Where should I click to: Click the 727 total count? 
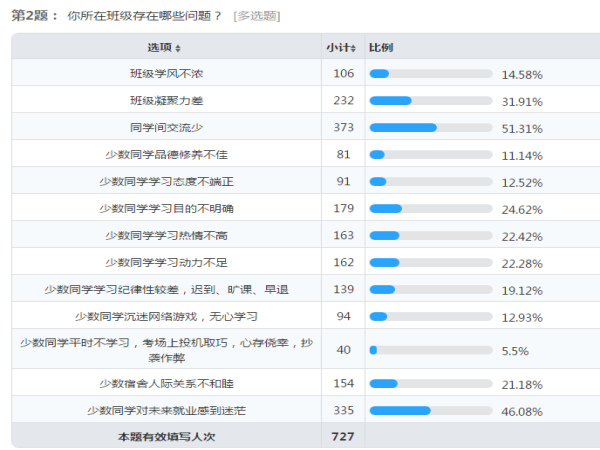(x=343, y=436)
